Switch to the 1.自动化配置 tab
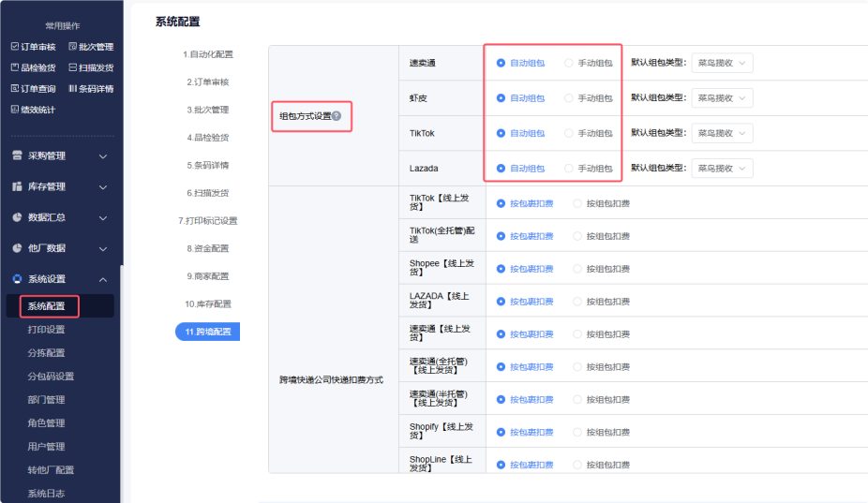 [x=207, y=54]
